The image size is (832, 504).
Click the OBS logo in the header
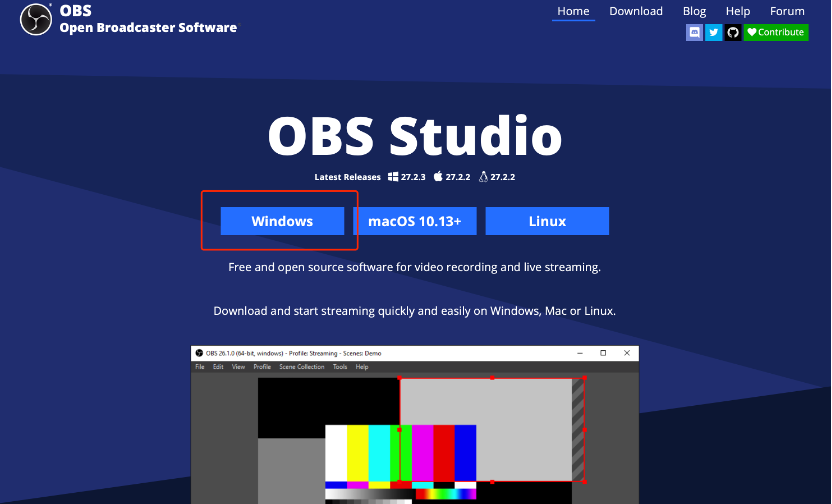point(36,19)
